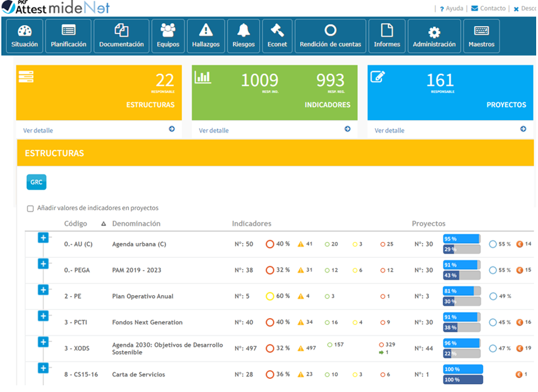
Task: Open the Contacto link
Action: click(489, 9)
